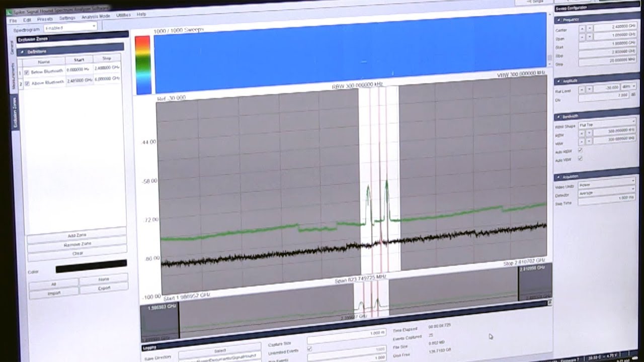Screen dimensions: 644x362
Task: Click the Clear button for zones
Action: 77,253
